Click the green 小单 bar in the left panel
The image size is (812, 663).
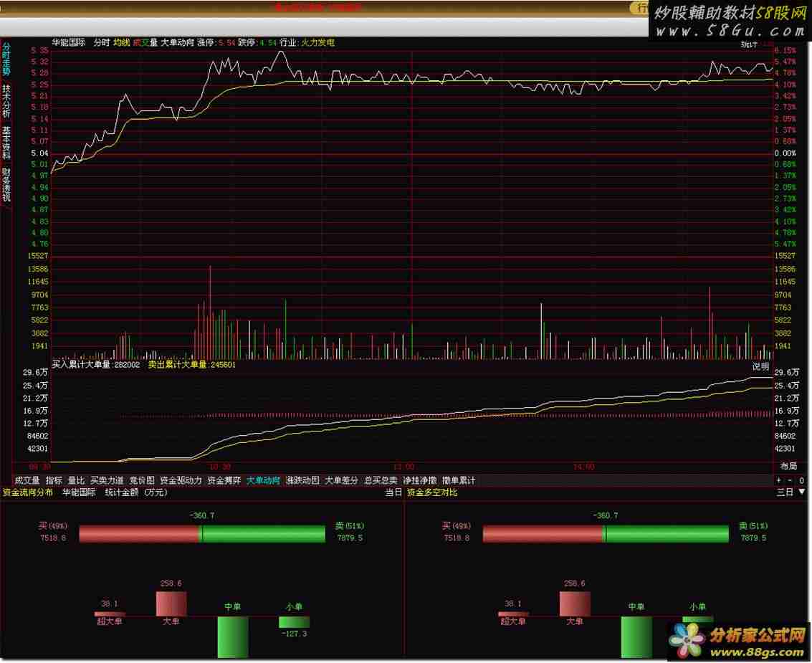click(x=294, y=621)
